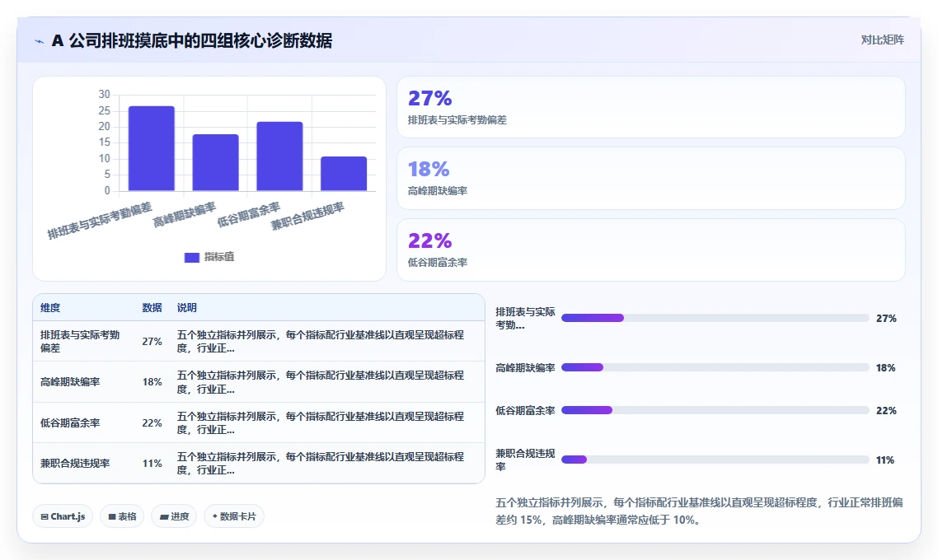Click the 18% progress bar
938x560 pixels.
(715, 367)
